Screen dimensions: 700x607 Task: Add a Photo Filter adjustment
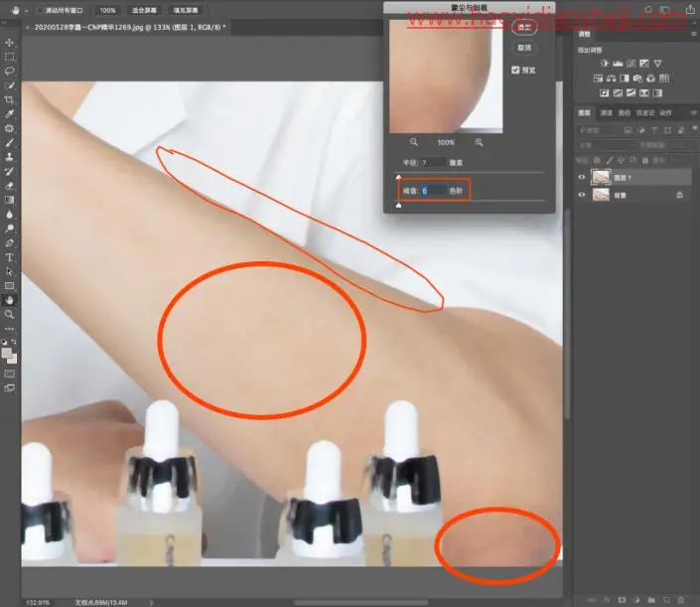coord(637,78)
